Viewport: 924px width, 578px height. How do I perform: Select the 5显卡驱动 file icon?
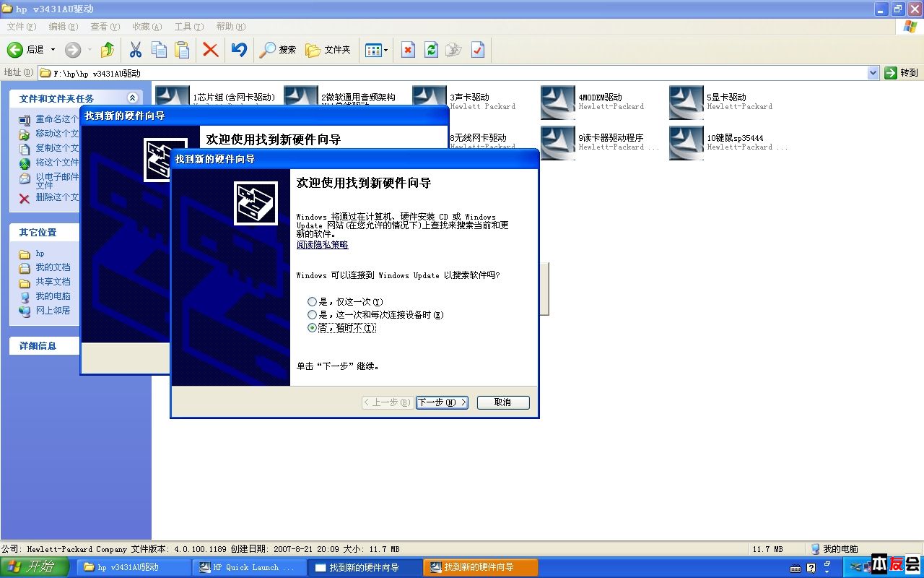[687, 102]
